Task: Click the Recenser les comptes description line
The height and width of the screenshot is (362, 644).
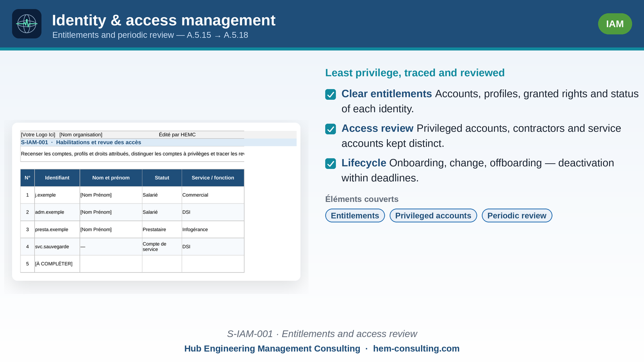Action: tap(132, 154)
